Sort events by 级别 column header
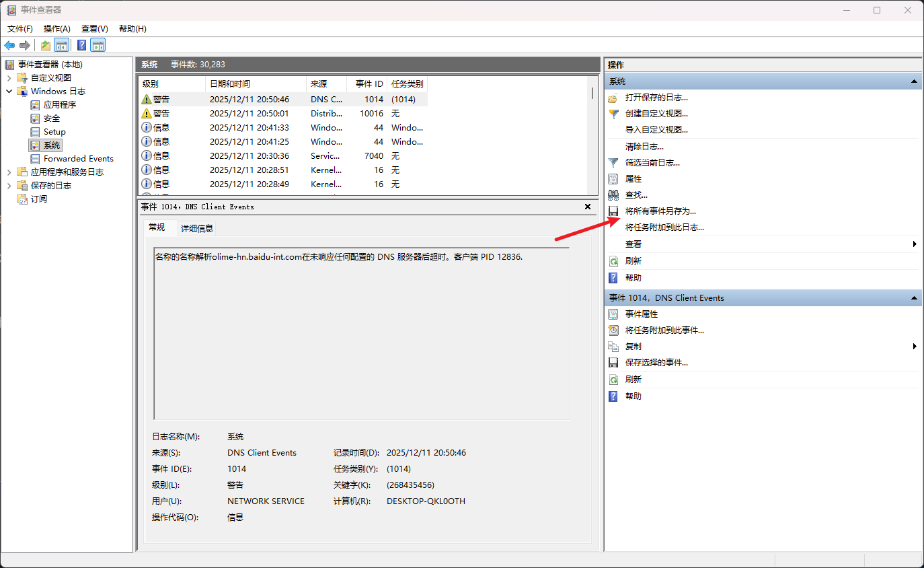The image size is (924, 568). pyautogui.click(x=171, y=84)
